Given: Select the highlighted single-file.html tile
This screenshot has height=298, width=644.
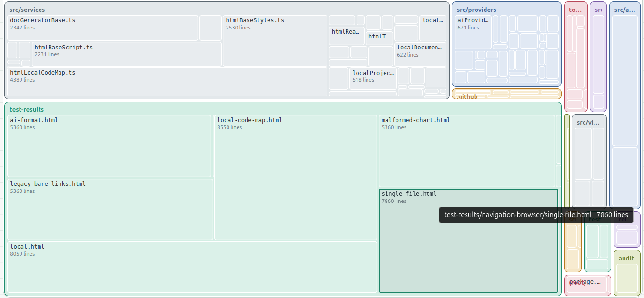Looking at the screenshot, I should coord(468,240).
